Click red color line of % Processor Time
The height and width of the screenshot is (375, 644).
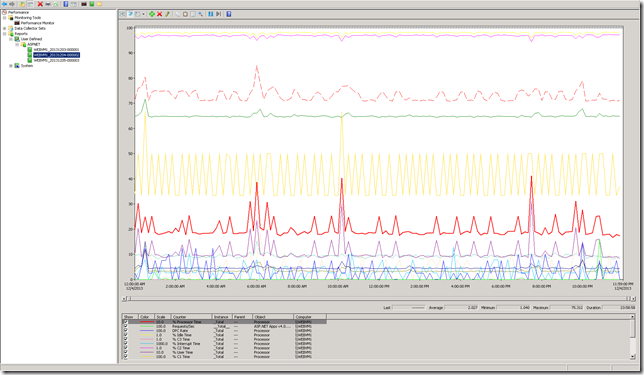[x=147, y=322]
